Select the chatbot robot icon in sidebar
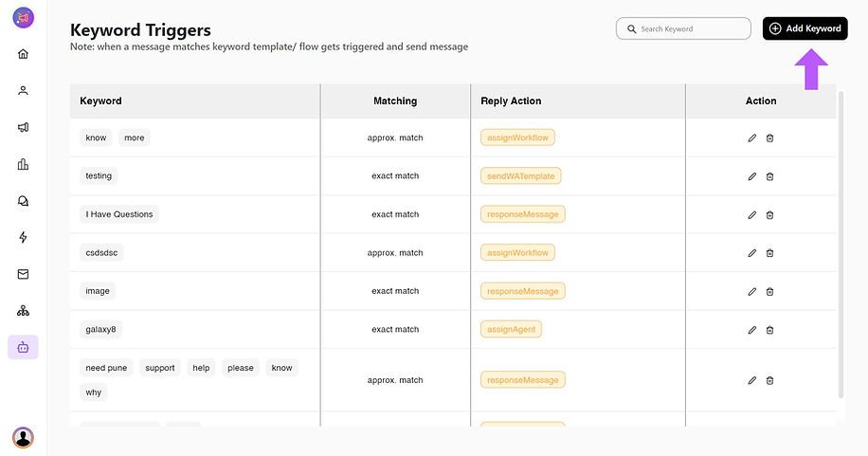This screenshot has height=456, width=868. tap(23, 347)
